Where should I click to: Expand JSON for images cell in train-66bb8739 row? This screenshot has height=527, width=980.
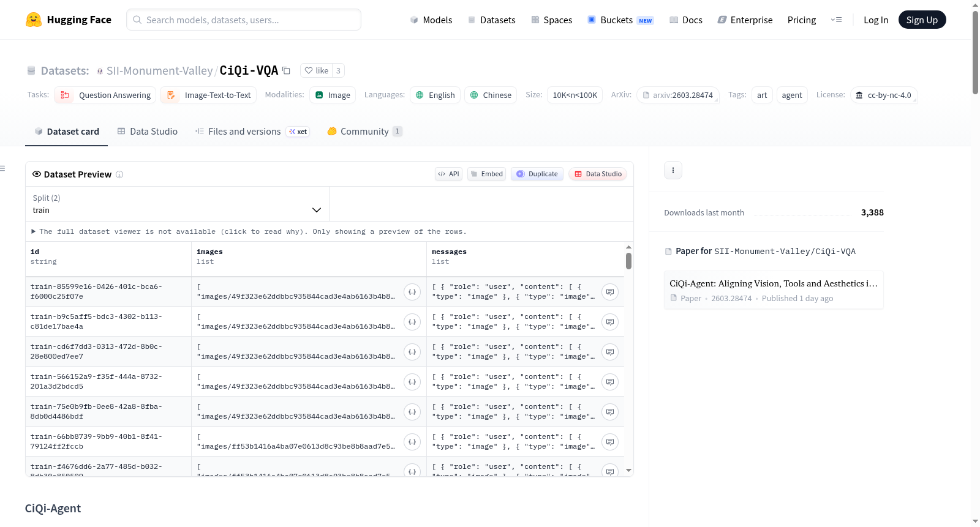pos(412,442)
